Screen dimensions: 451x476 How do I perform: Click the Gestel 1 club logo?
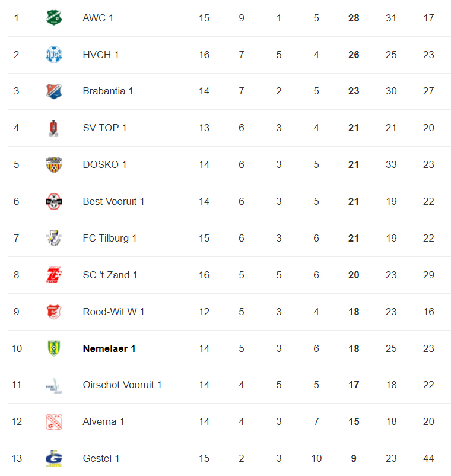pyautogui.click(x=54, y=458)
